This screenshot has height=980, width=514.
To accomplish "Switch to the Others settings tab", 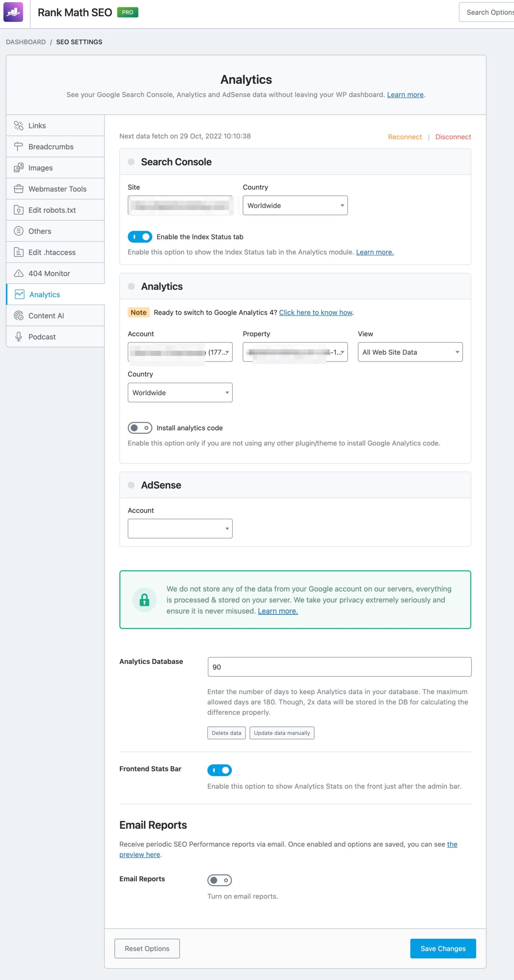I will pos(40,231).
